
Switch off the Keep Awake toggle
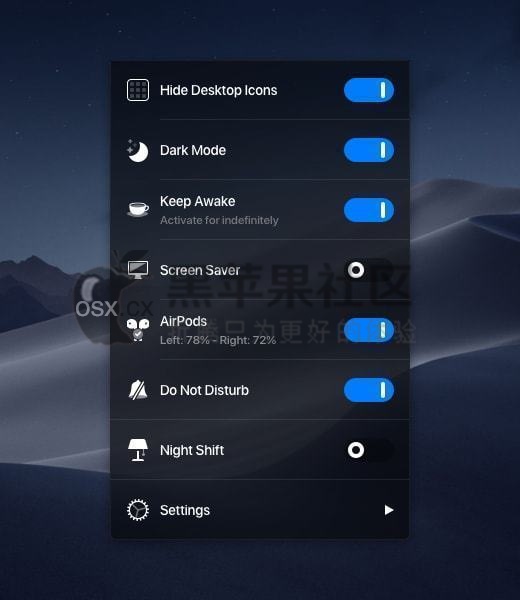[x=369, y=210]
